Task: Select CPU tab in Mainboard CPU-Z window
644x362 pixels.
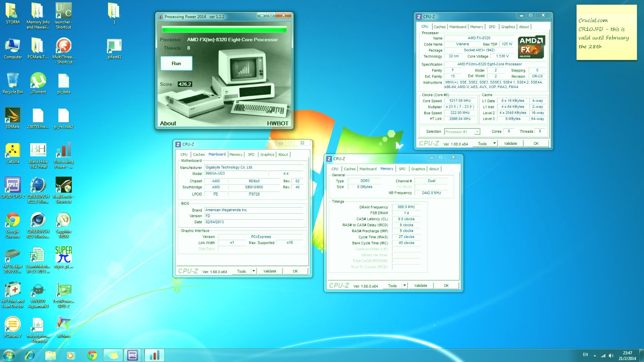Action: point(184,154)
